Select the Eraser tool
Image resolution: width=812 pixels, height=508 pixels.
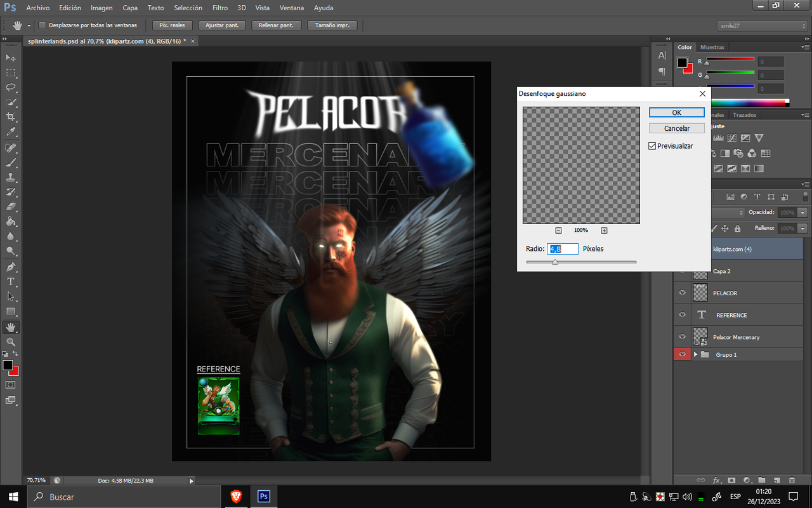(x=11, y=206)
